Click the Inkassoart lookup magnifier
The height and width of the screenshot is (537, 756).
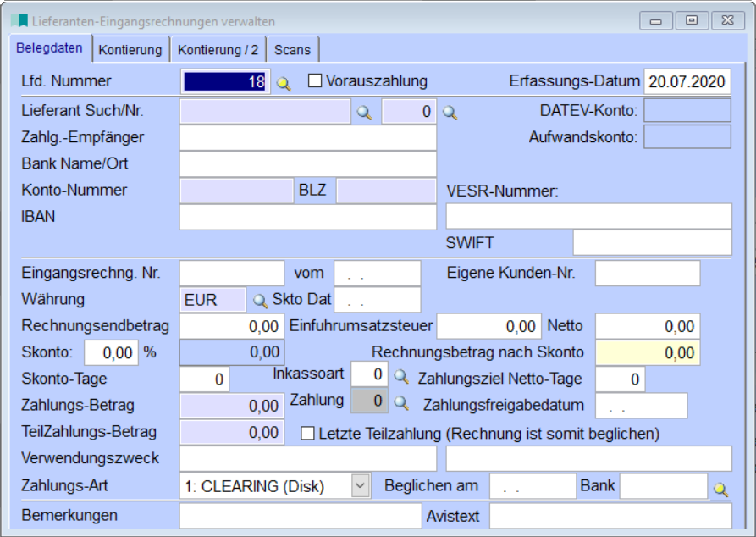point(402,374)
